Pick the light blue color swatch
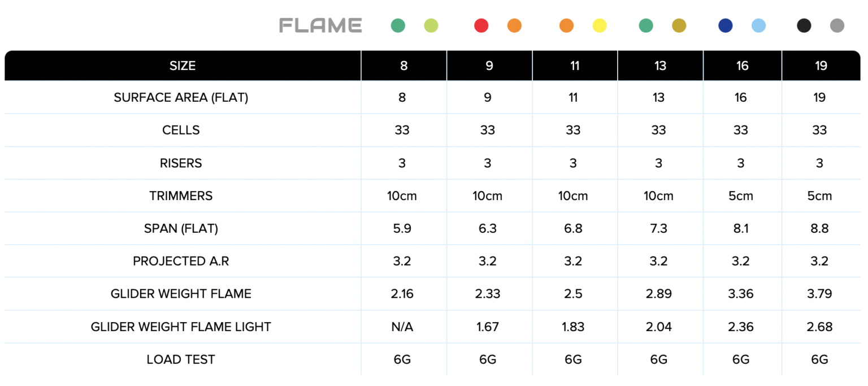Viewport: 868px width, 386px height. [758, 25]
